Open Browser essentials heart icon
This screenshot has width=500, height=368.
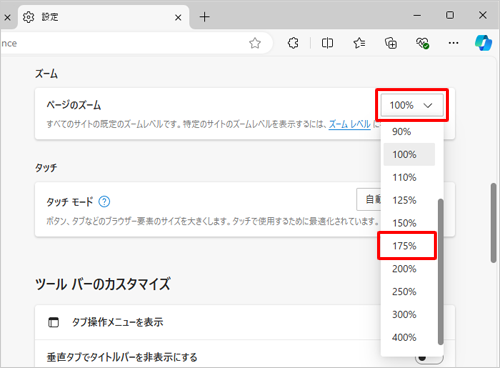click(x=422, y=43)
